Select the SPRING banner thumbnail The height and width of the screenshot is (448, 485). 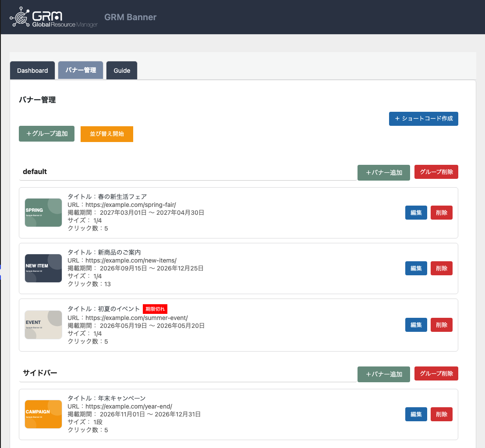point(43,213)
